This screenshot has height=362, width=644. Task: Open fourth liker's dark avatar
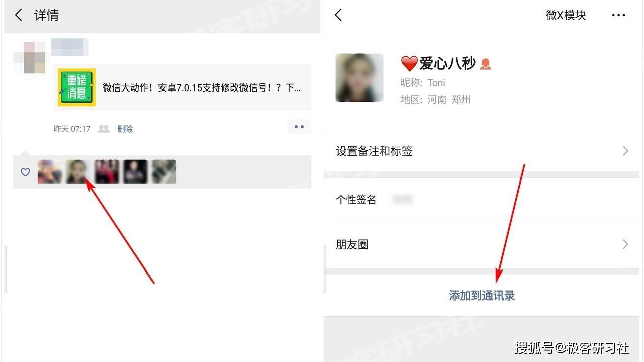[135, 171]
